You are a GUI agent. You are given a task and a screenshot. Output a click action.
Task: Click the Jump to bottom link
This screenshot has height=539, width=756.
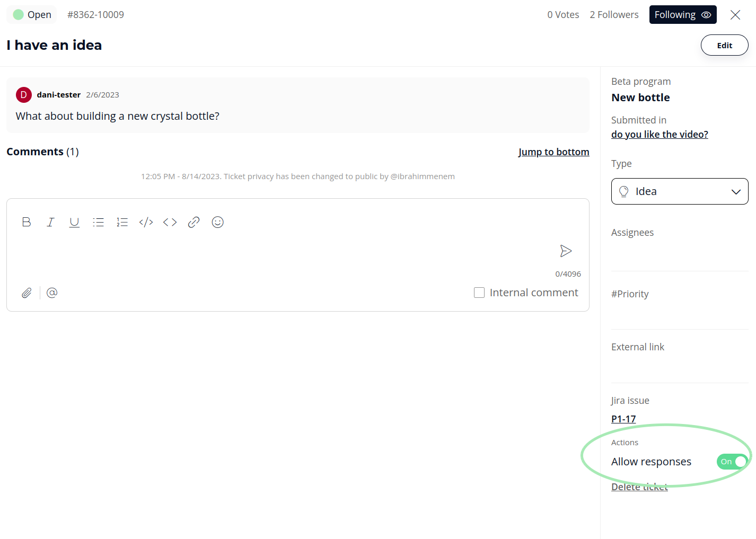tap(553, 152)
